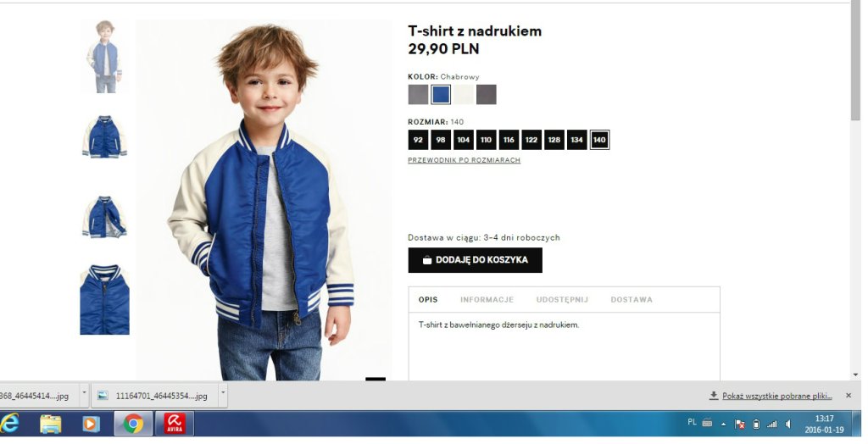Screen dimensions: 868x444
Task: Open the network signal tray icon
Action: [x=772, y=424]
